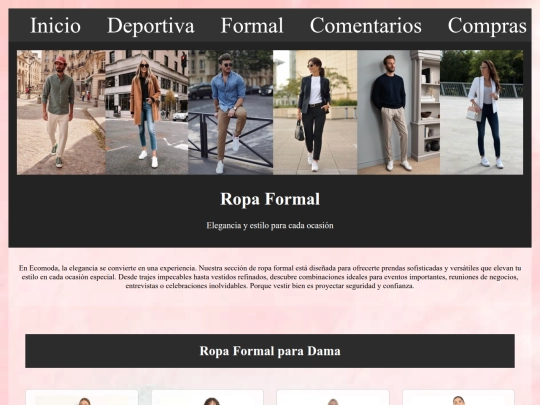Click the man in red cap photo

61,112
